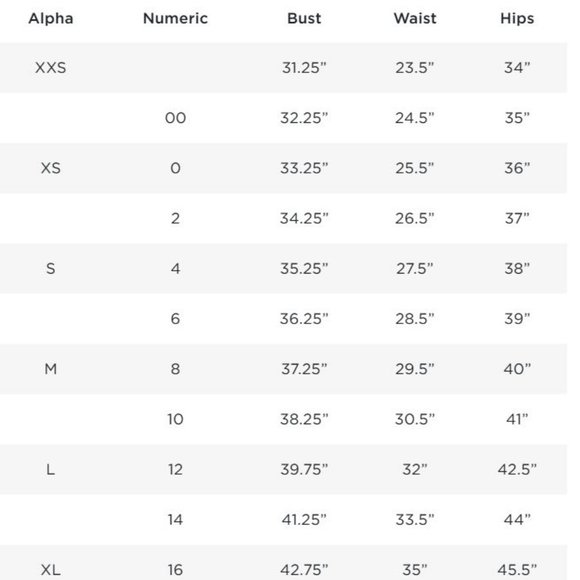Select the XS alpha size cell
The height and width of the screenshot is (580, 580).
[51, 168]
